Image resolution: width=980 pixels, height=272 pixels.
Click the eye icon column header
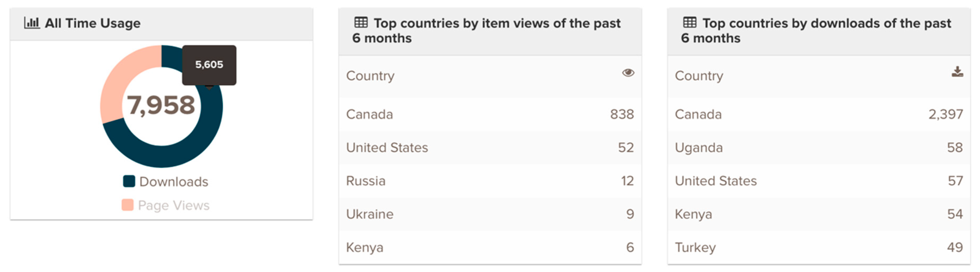click(x=628, y=72)
